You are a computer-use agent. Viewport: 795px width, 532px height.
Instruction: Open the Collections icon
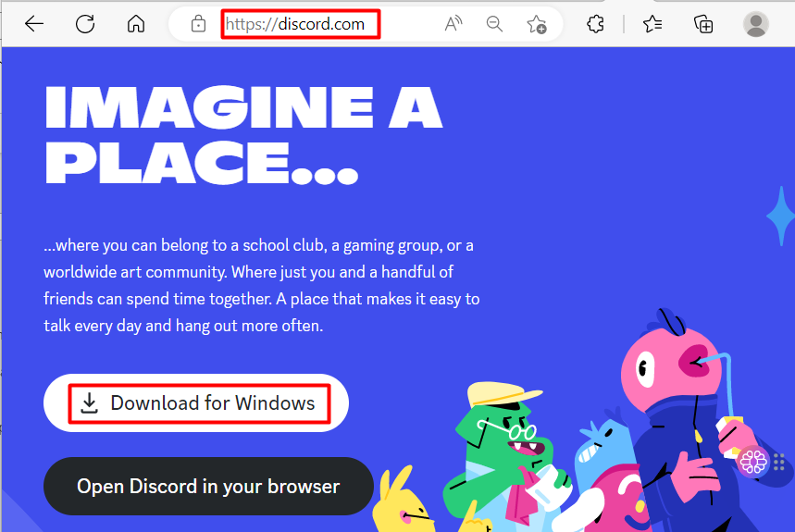[703, 24]
